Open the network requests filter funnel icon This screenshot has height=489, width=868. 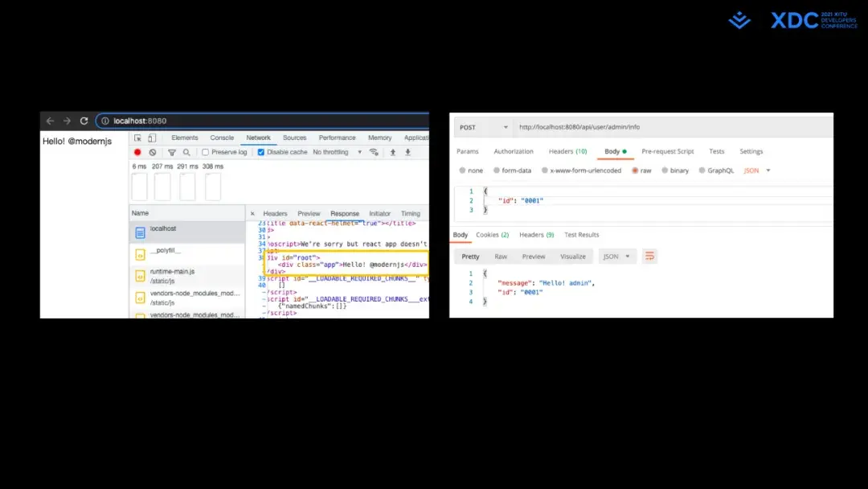[x=171, y=152]
